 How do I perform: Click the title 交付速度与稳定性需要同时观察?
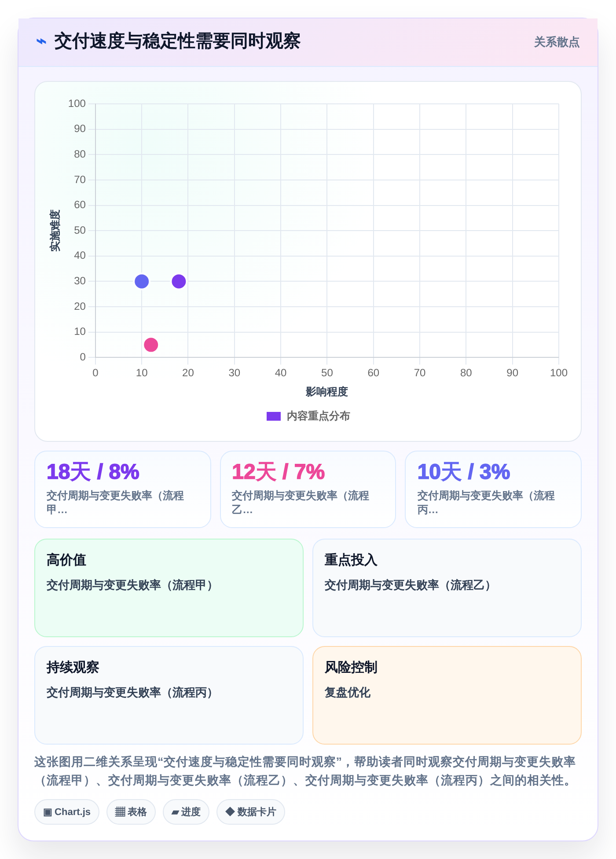click(x=177, y=41)
